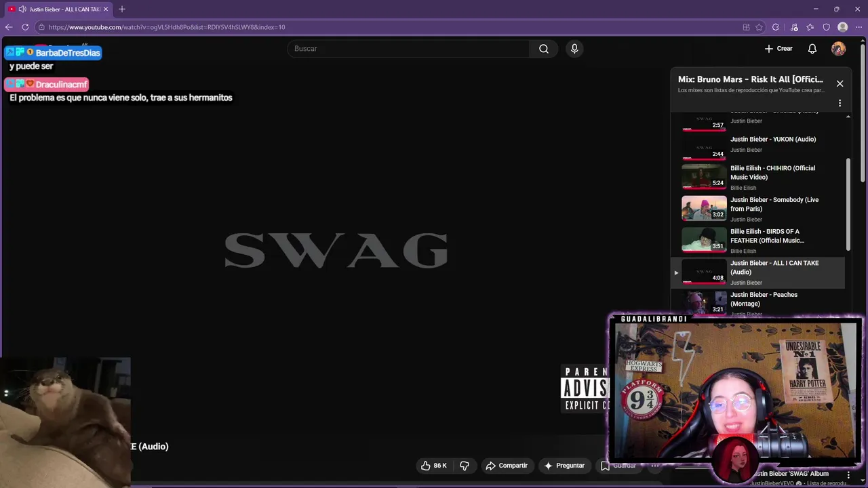Open the browser extensions icon
868x488 pixels.
(x=776, y=27)
